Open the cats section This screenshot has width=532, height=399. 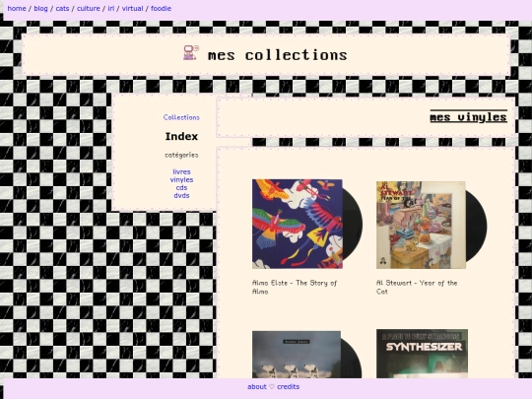(x=62, y=9)
